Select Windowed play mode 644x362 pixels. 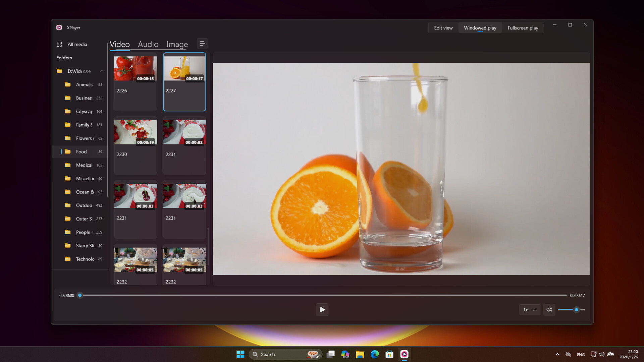point(480,28)
